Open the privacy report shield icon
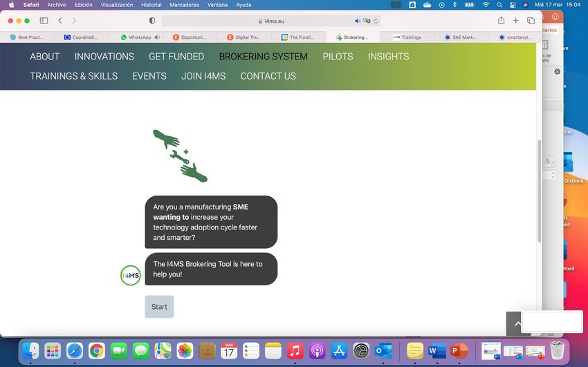Screen dimensions: 588x367 pyautogui.click(x=152, y=21)
